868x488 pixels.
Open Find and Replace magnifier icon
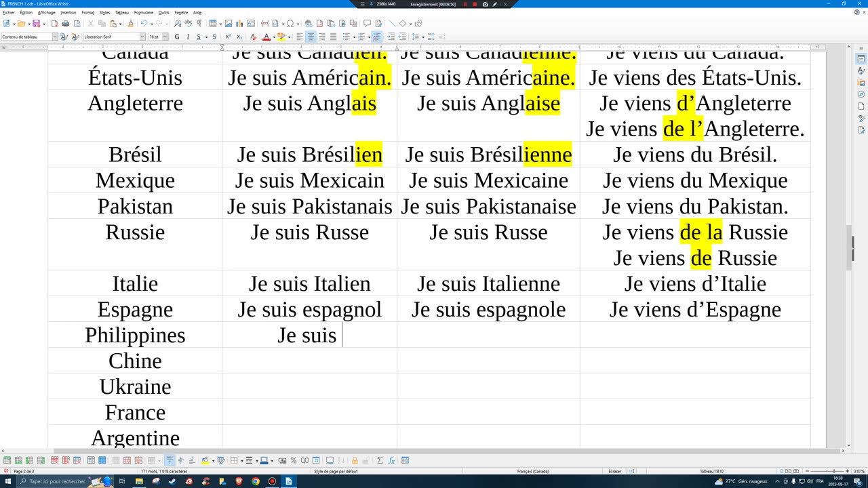click(178, 24)
